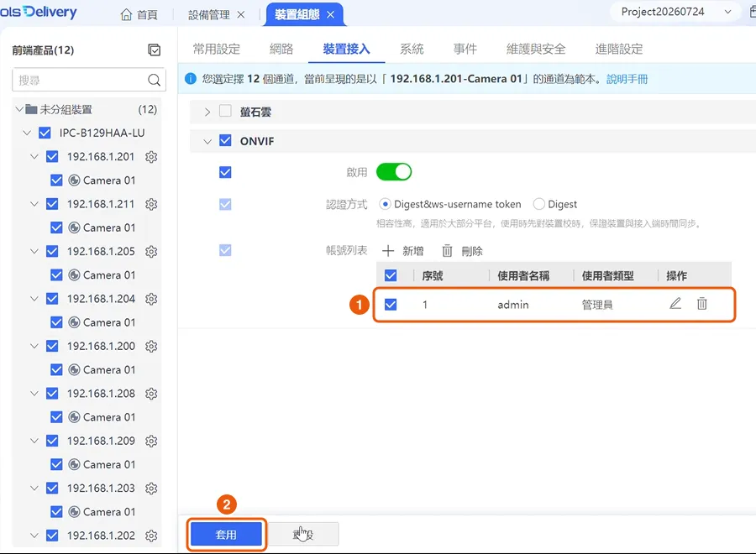Switch to the 維護與安全 tab
This screenshot has width=756, height=554.
pyautogui.click(x=536, y=50)
